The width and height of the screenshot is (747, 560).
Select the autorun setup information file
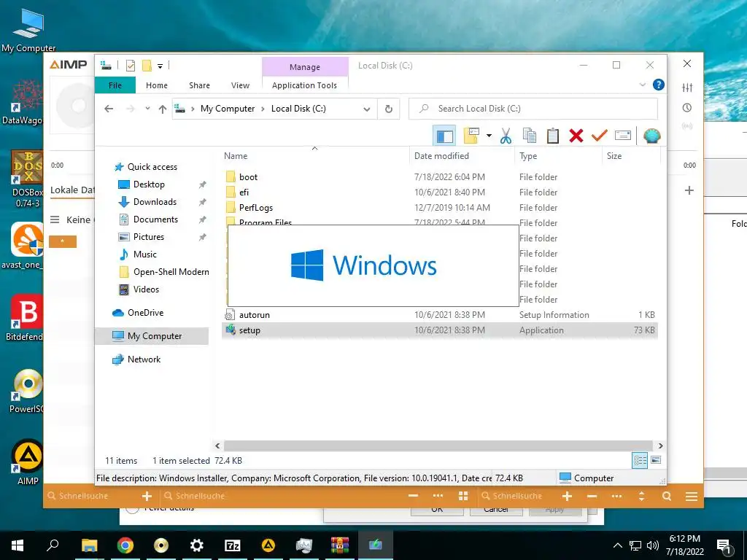pyautogui.click(x=439, y=315)
